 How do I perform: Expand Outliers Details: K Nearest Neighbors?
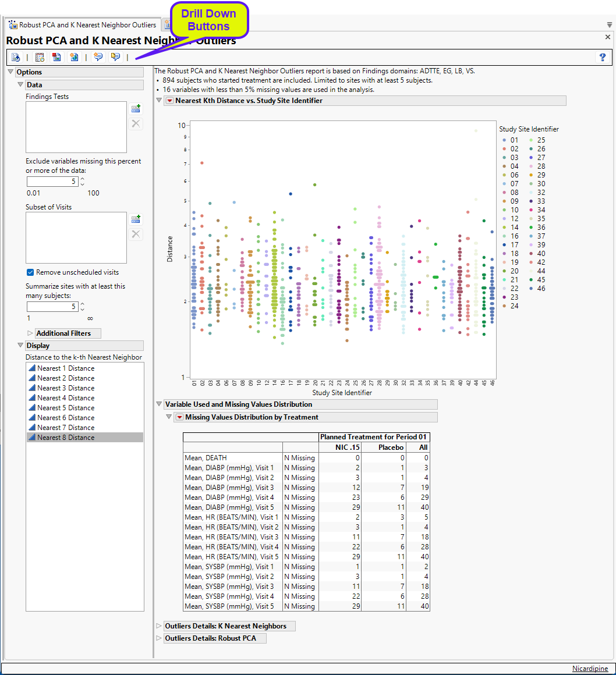[159, 626]
